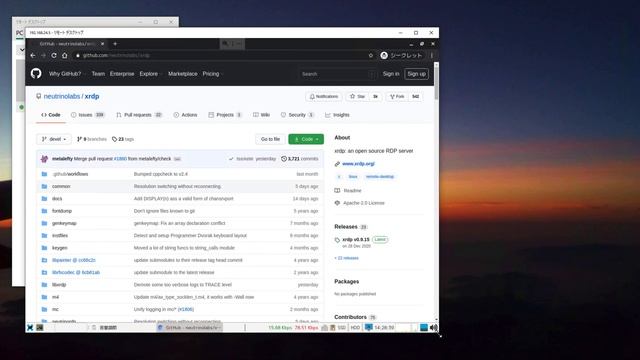Viewport: 640px width, 360px height.
Task: Open folder icon for common directory
Action: coord(44,186)
